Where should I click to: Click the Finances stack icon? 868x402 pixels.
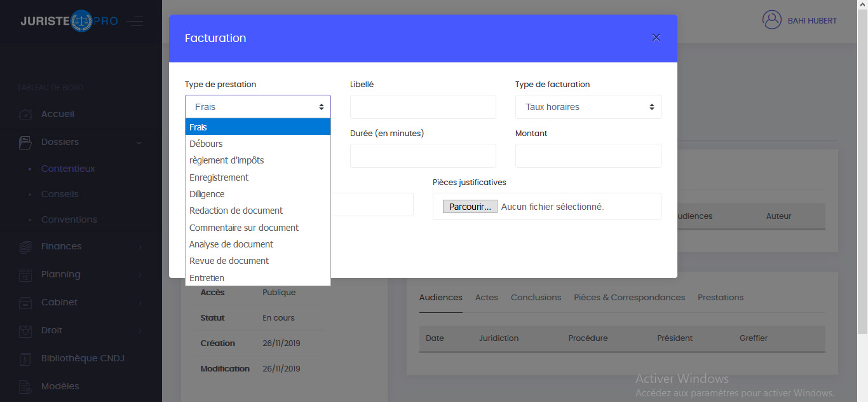[x=25, y=247]
